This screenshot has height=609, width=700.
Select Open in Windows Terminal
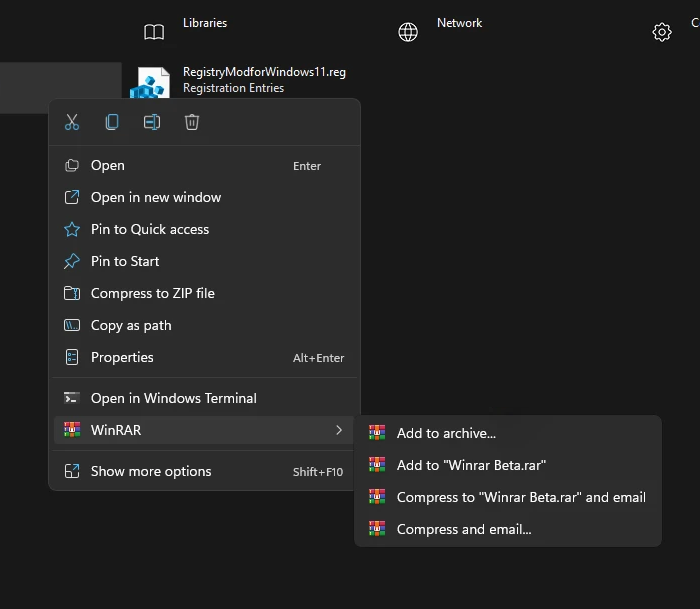(205, 398)
